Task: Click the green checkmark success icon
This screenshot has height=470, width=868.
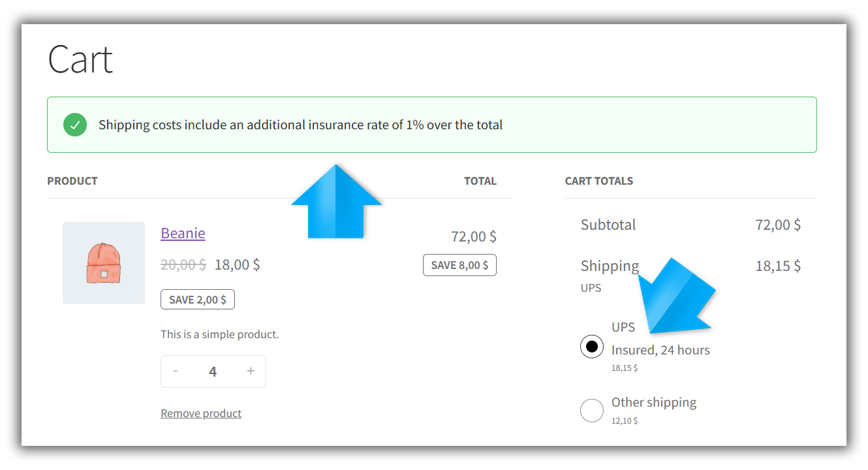Action: tap(75, 125)
